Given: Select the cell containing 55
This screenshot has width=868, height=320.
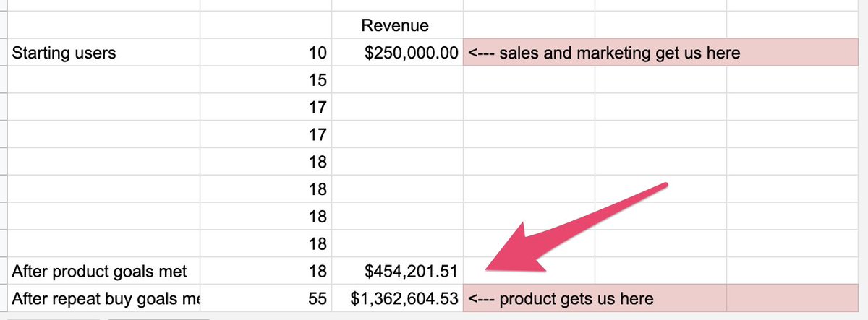Looking at the screenshot, I should [x=265, y=298].
